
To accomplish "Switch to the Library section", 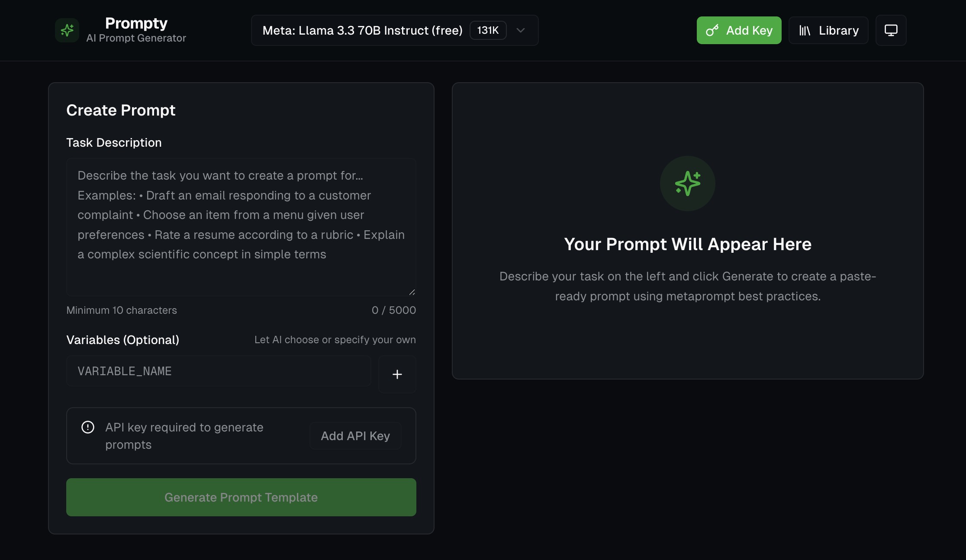I will tap(828, 30).
